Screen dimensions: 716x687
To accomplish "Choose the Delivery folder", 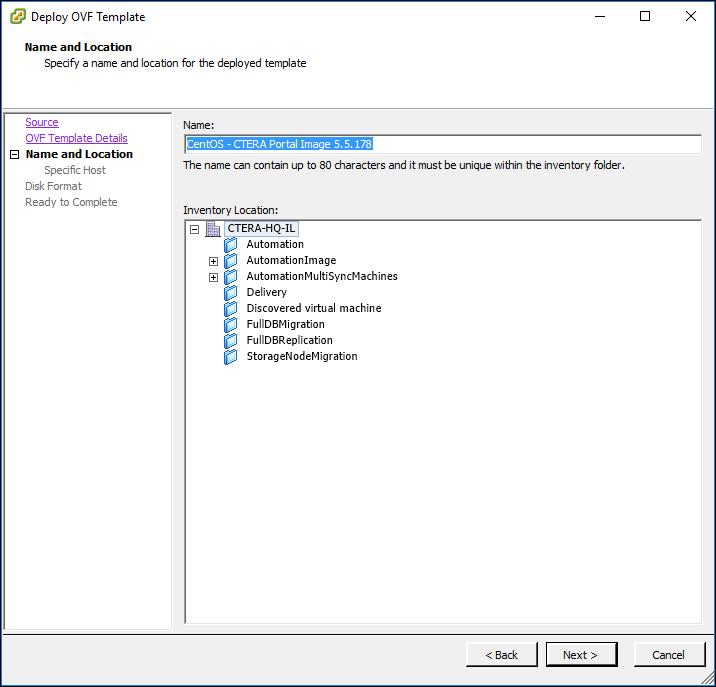I will click(x=267, y=292).
